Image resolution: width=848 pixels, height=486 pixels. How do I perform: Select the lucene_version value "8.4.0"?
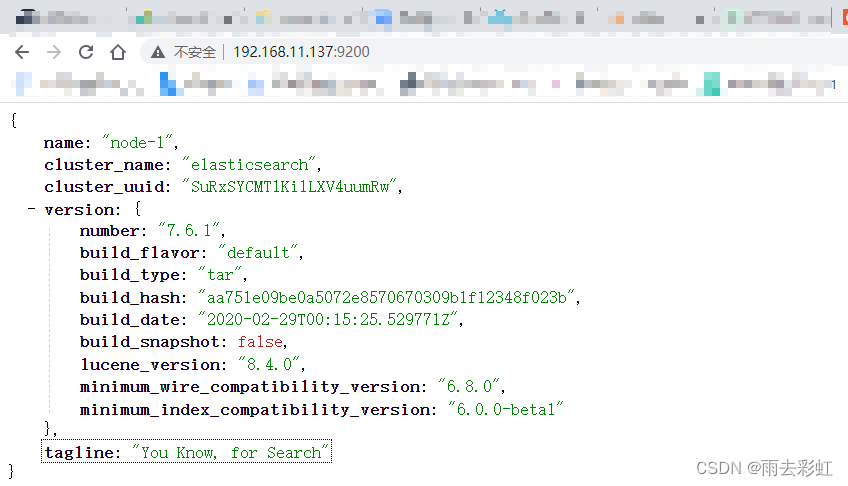(269, 365)
